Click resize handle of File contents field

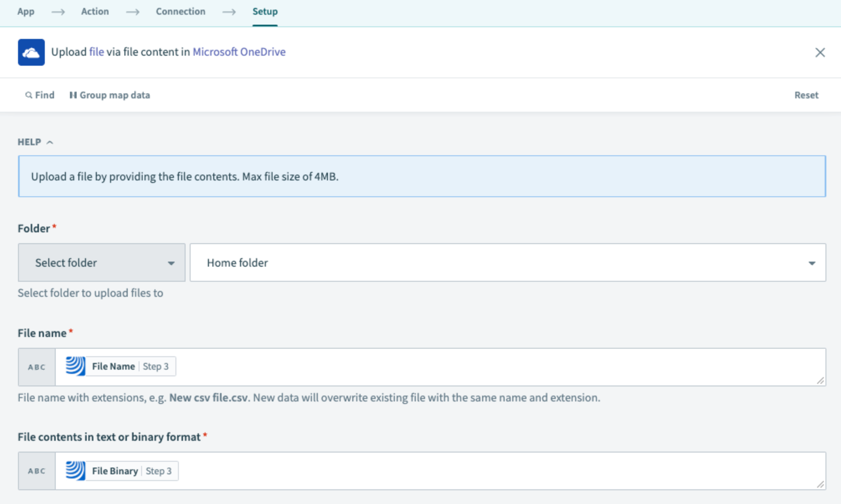pos(820,484)
